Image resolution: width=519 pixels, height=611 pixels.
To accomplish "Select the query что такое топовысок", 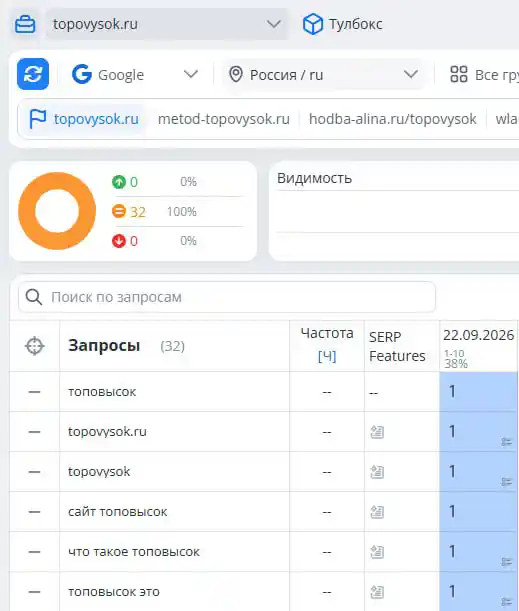I will click(134, 552).
